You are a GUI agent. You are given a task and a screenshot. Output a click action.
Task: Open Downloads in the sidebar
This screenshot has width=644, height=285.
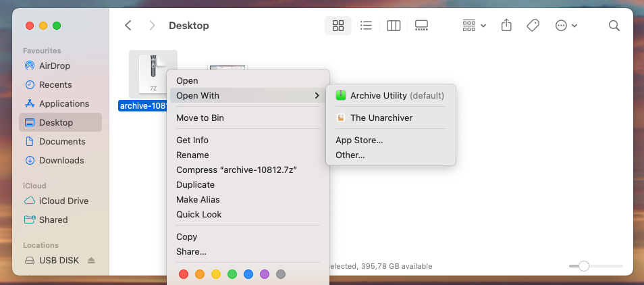(x=61, y=160)
